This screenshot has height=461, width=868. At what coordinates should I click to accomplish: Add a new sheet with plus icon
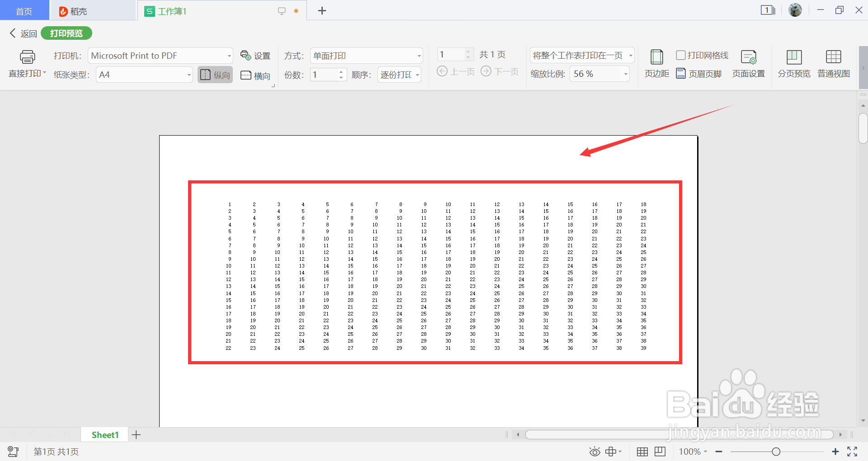point(136,435)
